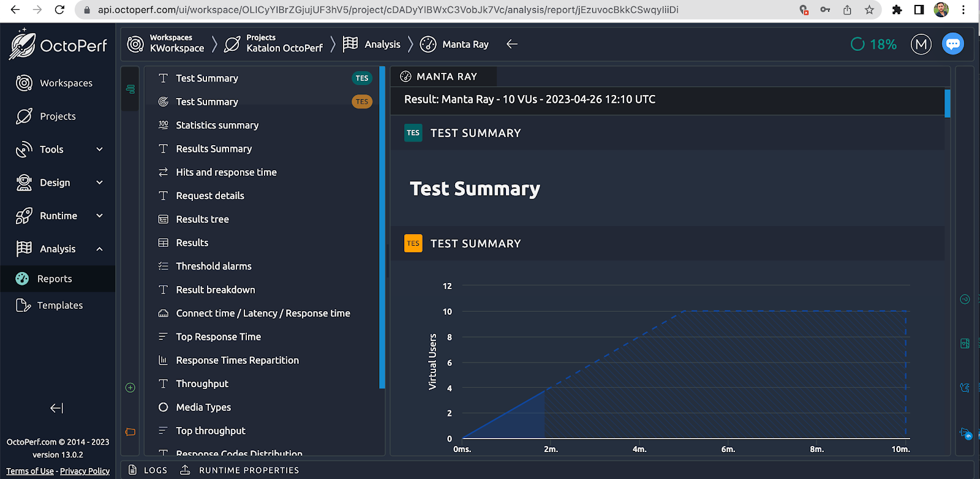Click the Analysis breadcrumb
980x479 pixels.
372,44
